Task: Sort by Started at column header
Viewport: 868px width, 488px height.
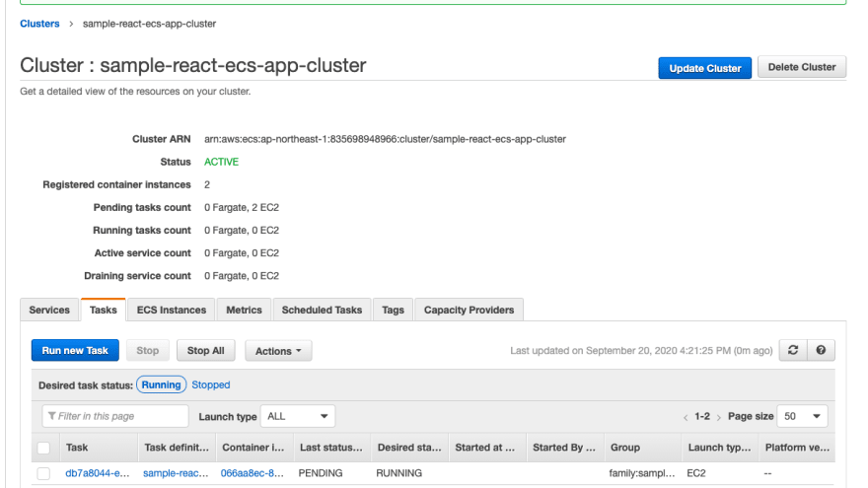Action: [485, 447]
